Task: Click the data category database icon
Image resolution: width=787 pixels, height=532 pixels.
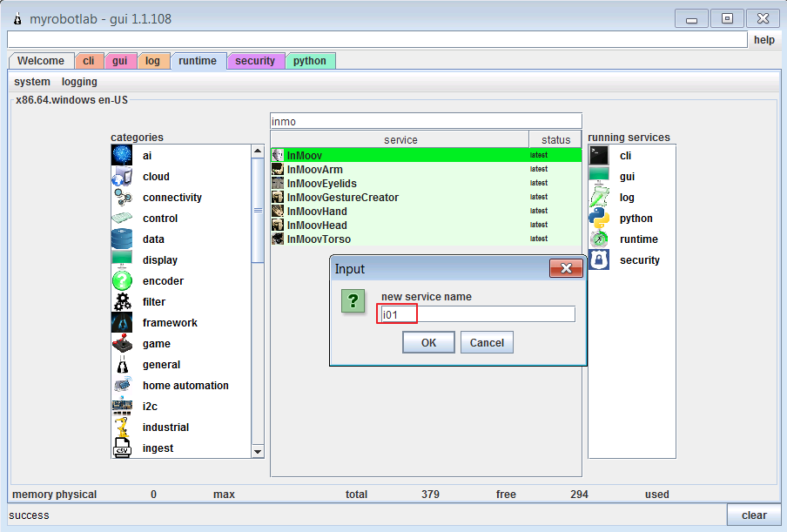Action: click(x=122, y=239)
